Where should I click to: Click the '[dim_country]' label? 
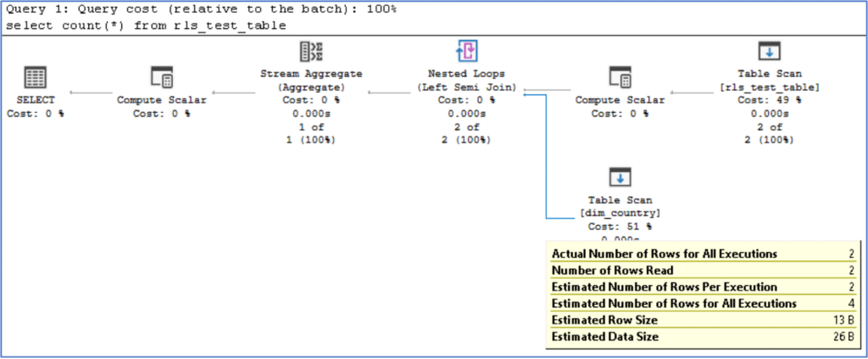[x=620, y=213]
